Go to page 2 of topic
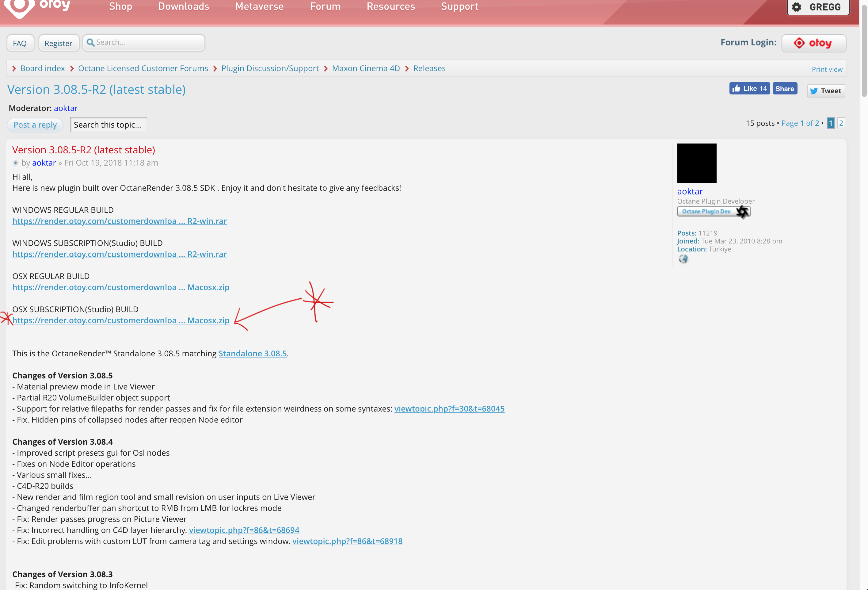868x590 pixels. (x=841, y=123)
